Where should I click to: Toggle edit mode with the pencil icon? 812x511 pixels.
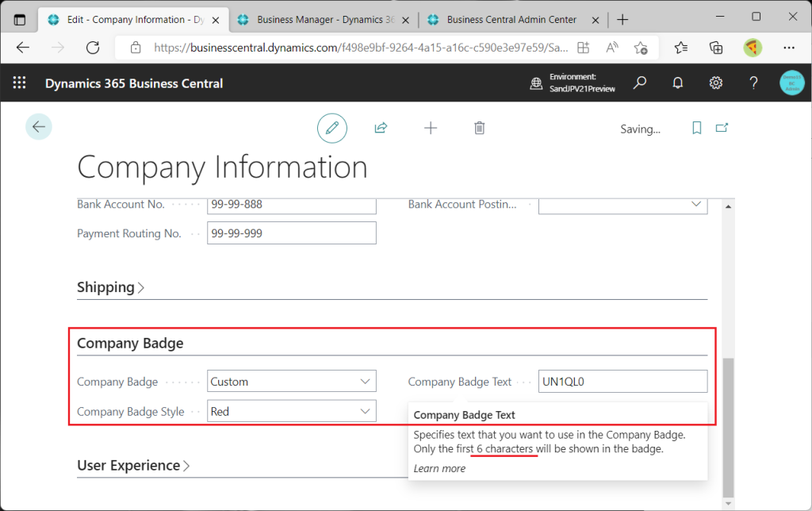click(x=332, y=128)
